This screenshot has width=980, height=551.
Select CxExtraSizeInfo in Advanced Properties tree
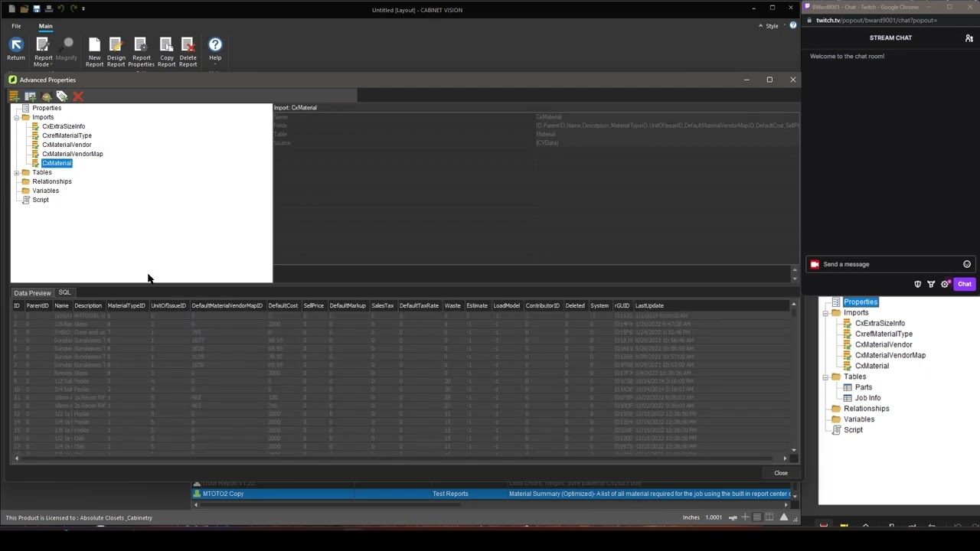point(64,126)
